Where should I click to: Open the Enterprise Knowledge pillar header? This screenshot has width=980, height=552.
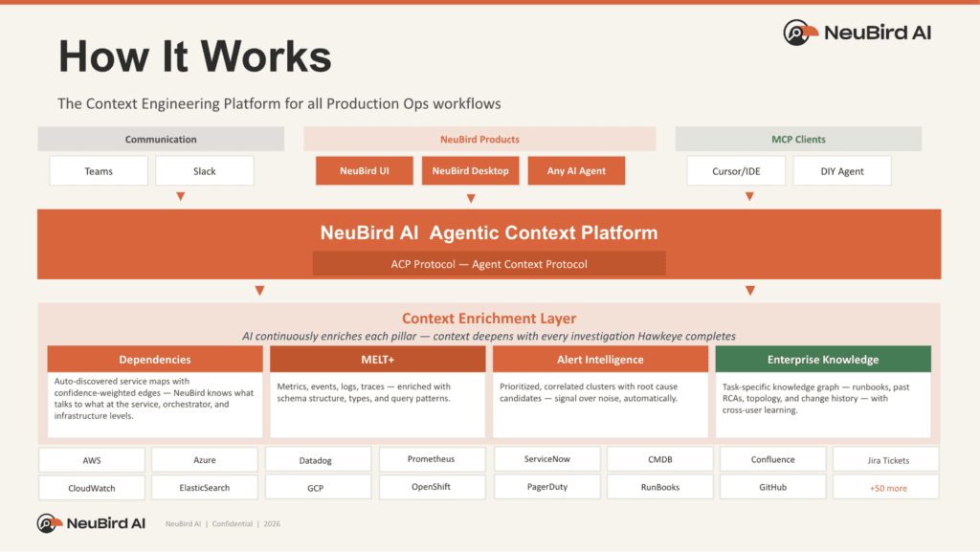(x=823, y=359)
